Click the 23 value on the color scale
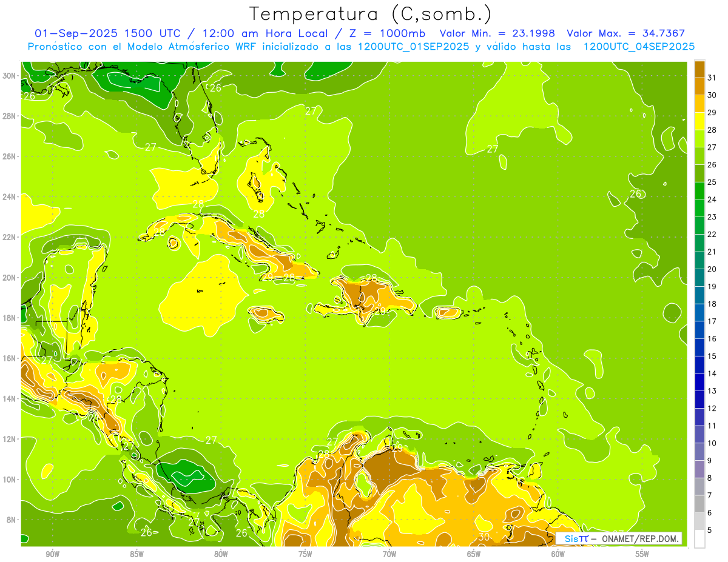 (x=712, y=217)
